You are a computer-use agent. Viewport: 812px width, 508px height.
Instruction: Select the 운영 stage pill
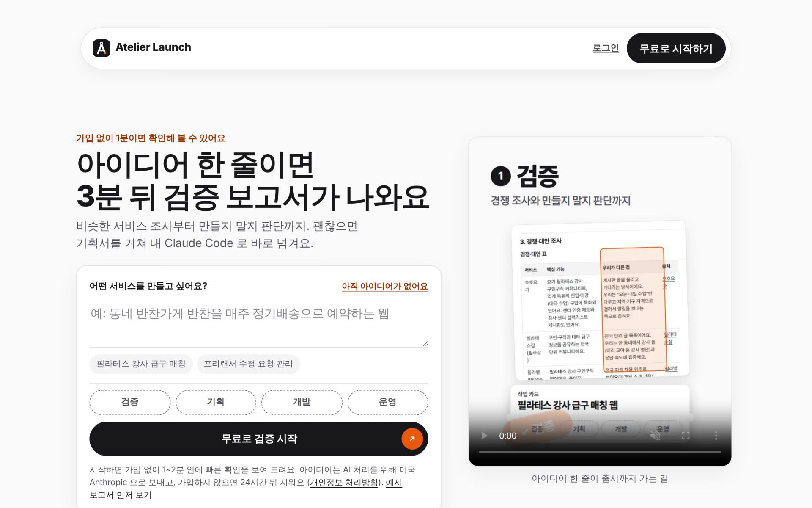coord(388,402)
